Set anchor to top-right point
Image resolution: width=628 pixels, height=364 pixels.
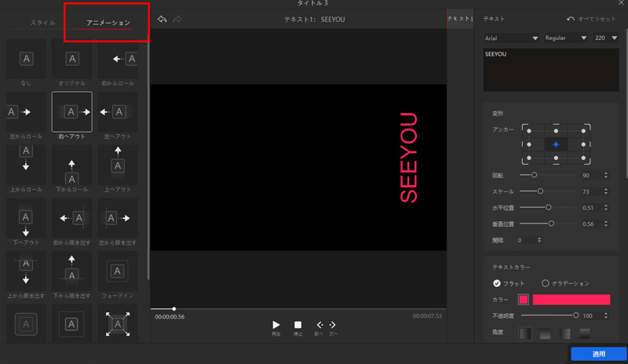(x=583, y=131)
